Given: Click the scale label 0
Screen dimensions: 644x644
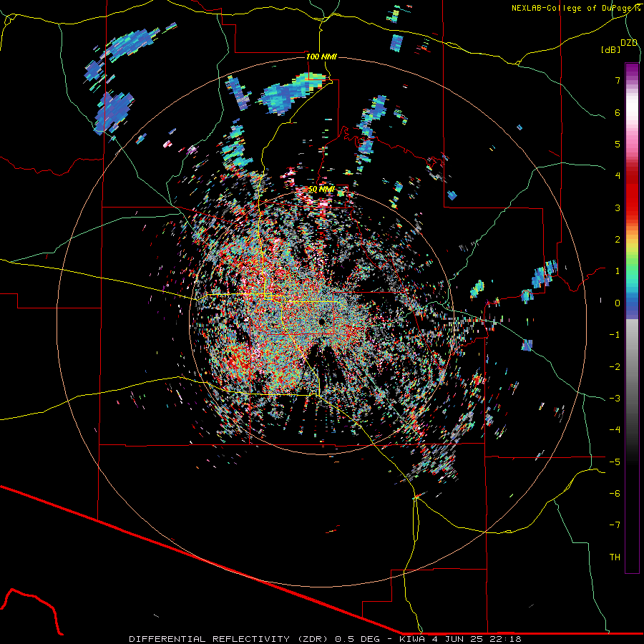Looking at the screenshot, I should [x=618, y=303].
